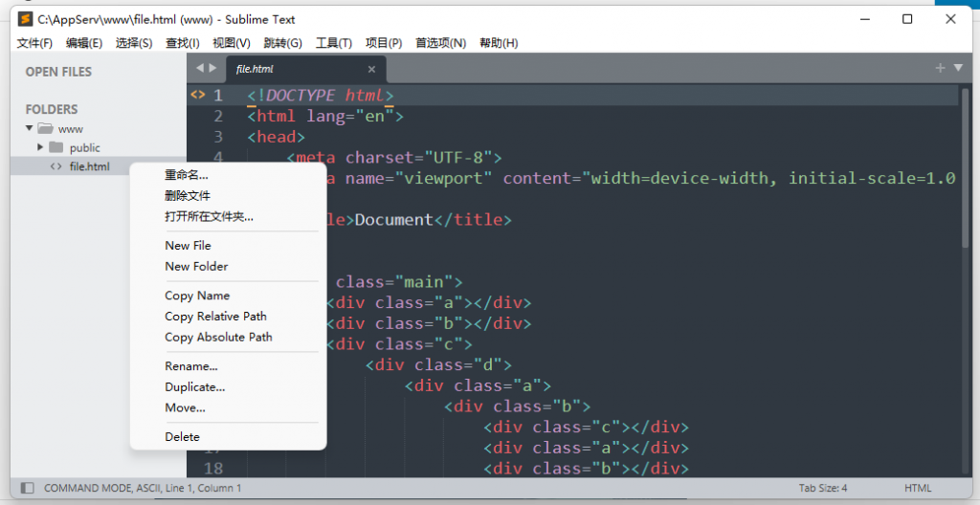Click FOLDERS sidebar heading
The width and height of the screenshot is (980, 505).
coord(52,109)
